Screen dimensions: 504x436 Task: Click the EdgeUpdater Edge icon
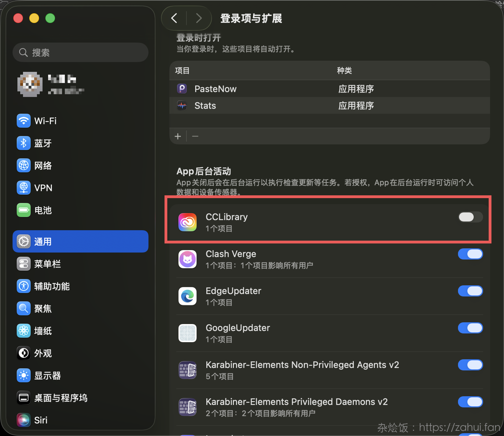[188, 296]
